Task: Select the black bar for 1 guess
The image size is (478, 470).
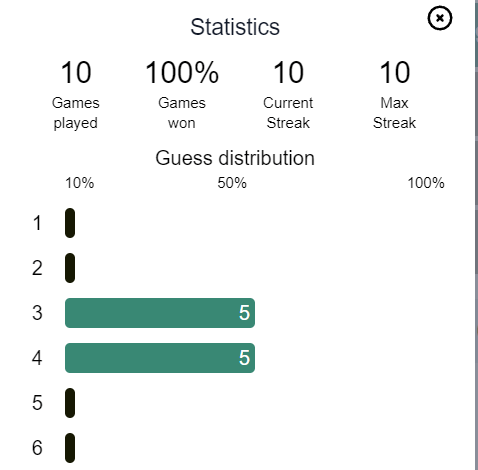Action: (x=70, y=223)
